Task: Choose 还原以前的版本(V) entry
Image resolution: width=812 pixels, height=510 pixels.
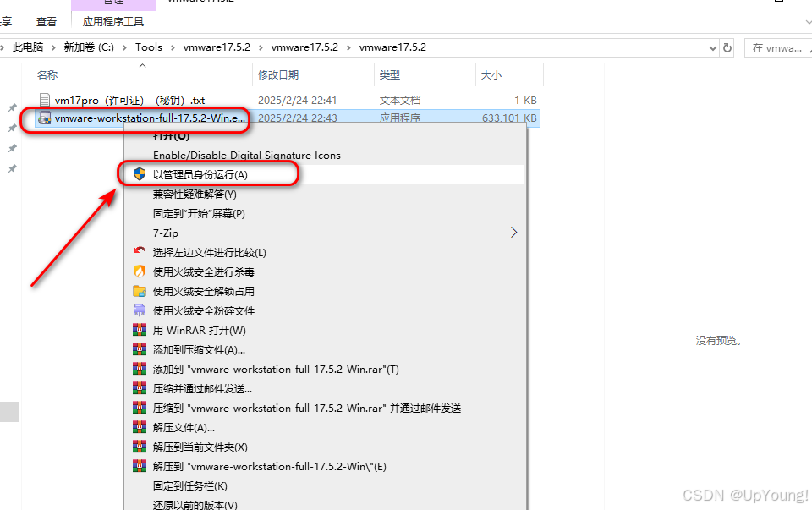Action: [195, 504]
